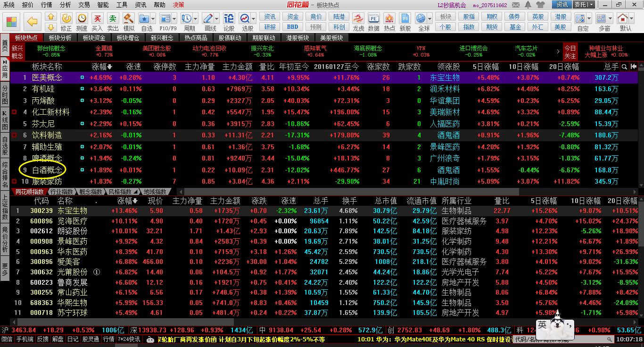644x347 pixels.
Task: Expand the 服装家纺 row red plus
Action: (14, 181)
